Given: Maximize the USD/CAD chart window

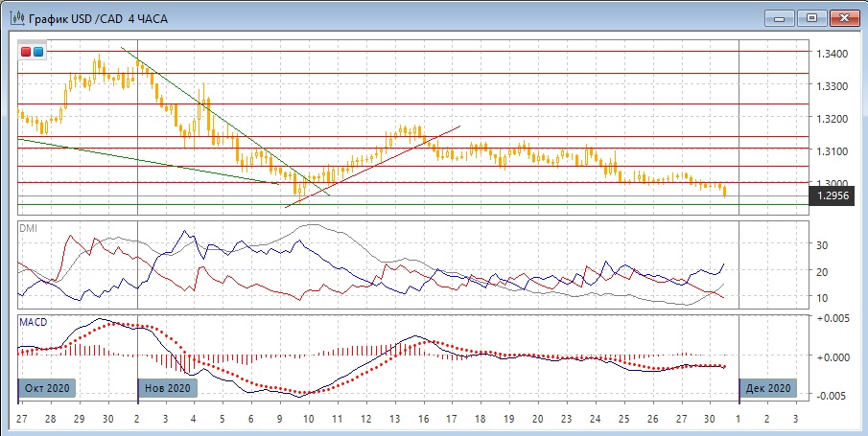Looking at the screenshot, I should click(x=811, y=17).
